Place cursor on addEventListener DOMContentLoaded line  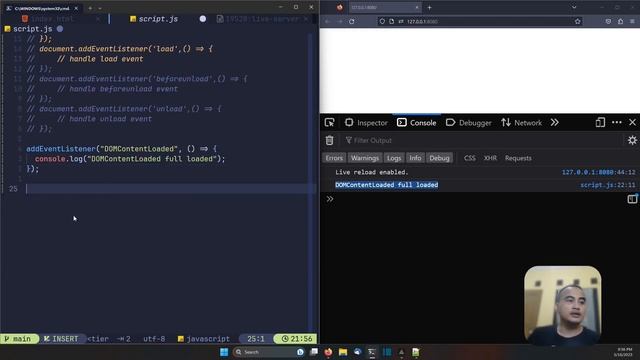coord(122,149)
